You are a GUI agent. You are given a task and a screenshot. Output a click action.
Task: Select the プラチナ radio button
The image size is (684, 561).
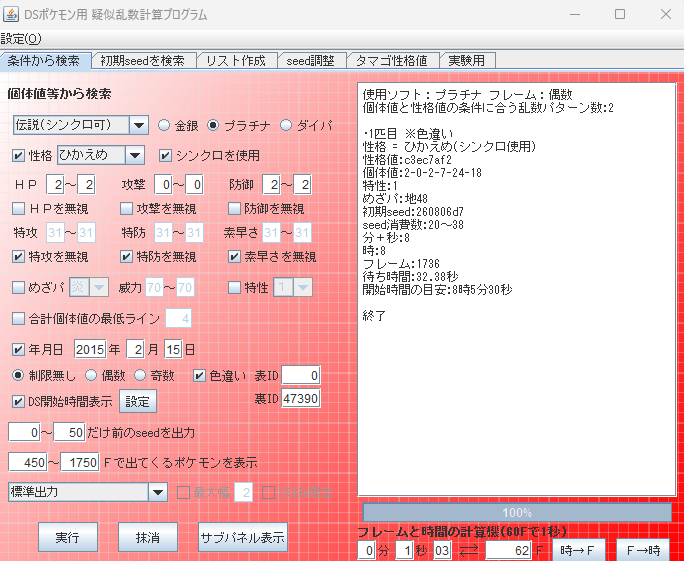click(213, 126)
